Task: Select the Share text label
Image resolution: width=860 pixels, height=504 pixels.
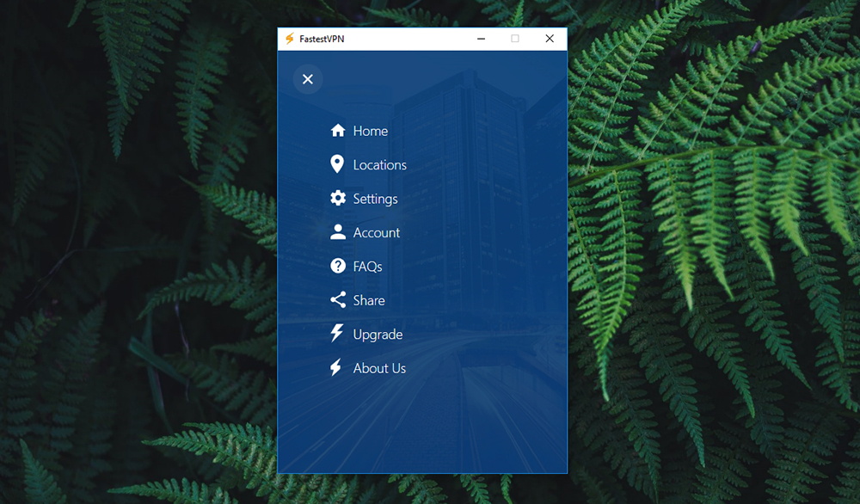Action: [369, 300]
